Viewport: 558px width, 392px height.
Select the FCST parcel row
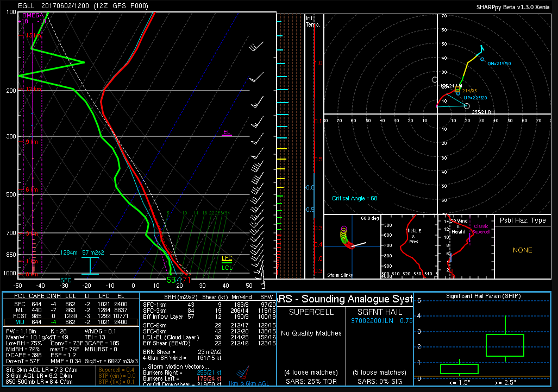pyautogui.click(x=70, y=315)
